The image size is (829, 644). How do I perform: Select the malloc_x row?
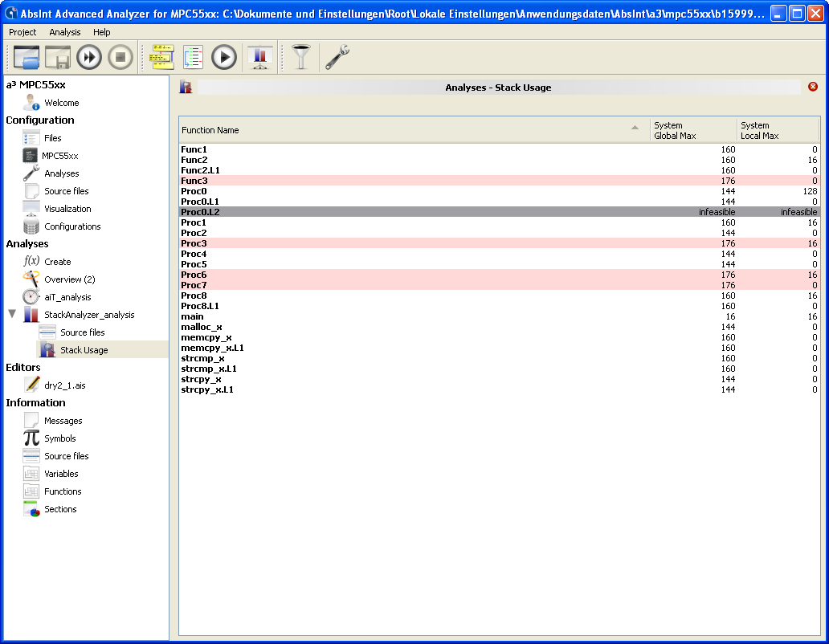[x=500, y=327]
